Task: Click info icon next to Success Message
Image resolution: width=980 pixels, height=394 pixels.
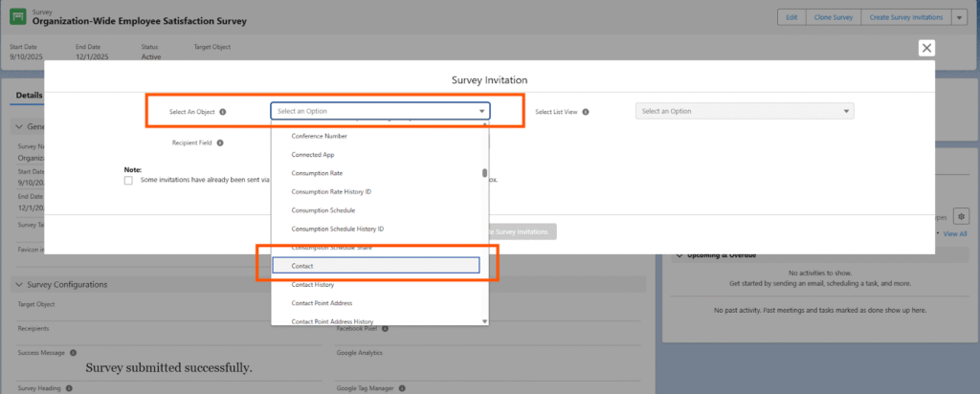Action: (72, 353)
